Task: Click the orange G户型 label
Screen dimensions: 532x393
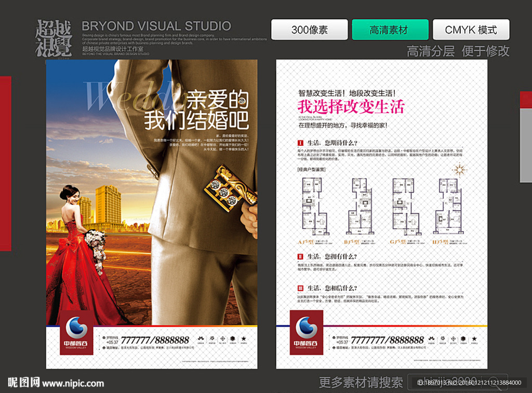Action: point(397,242)
